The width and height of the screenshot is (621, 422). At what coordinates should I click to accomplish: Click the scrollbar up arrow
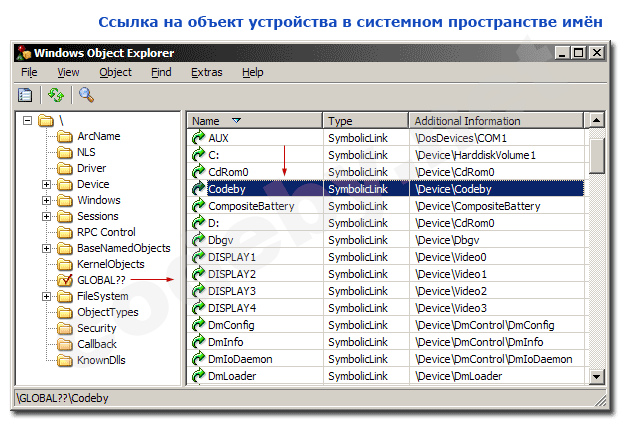click(596, 120)
